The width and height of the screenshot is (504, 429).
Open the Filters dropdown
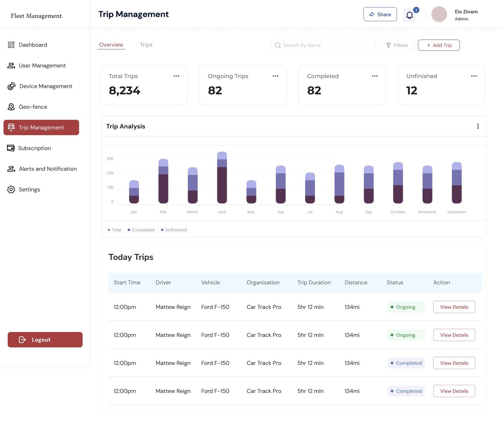point(398,45)
